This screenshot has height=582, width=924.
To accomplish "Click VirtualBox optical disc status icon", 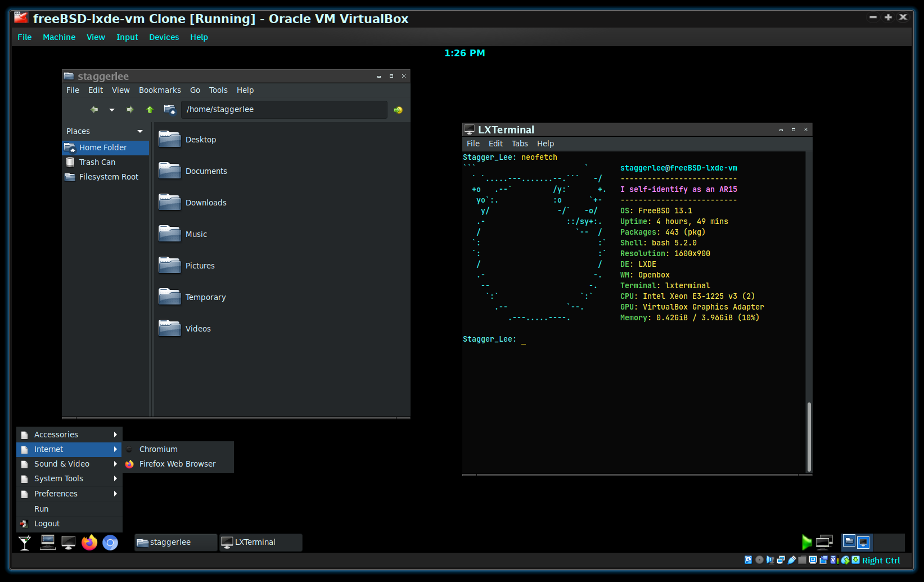I will pyautogui.click(x=759, y=560).
